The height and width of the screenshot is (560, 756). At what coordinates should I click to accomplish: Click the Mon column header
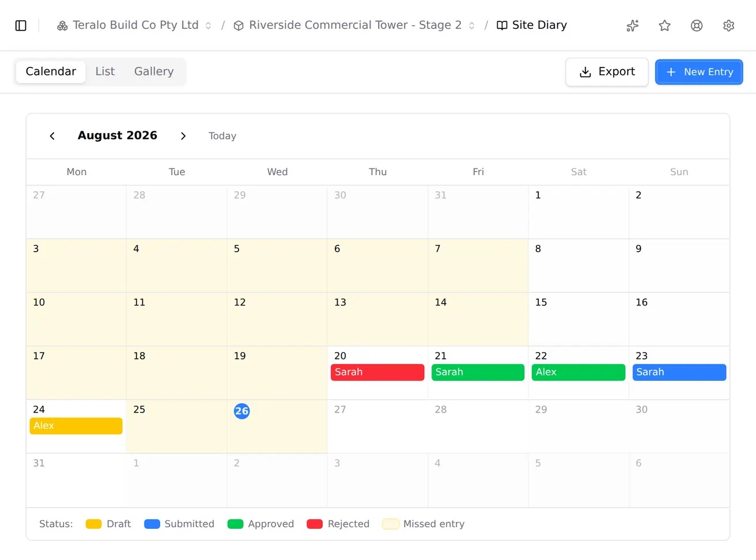click(77, 172)
